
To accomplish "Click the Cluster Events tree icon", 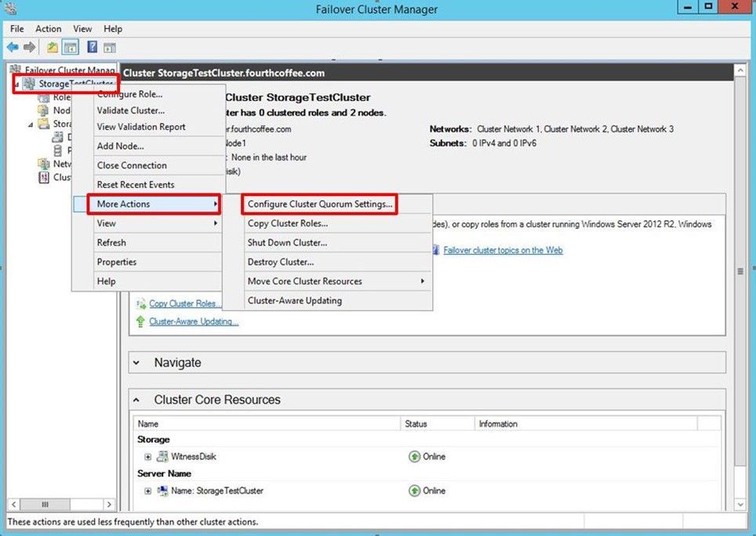I will point(44,177).
